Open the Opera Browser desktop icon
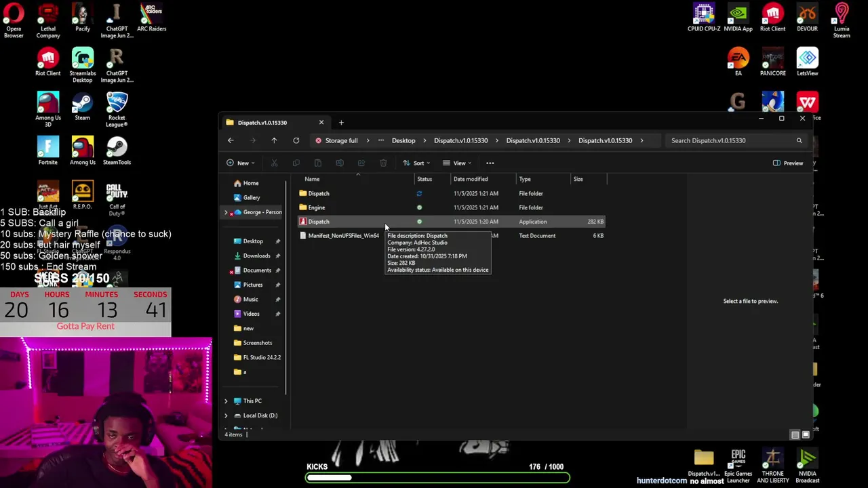 point(14,20)
